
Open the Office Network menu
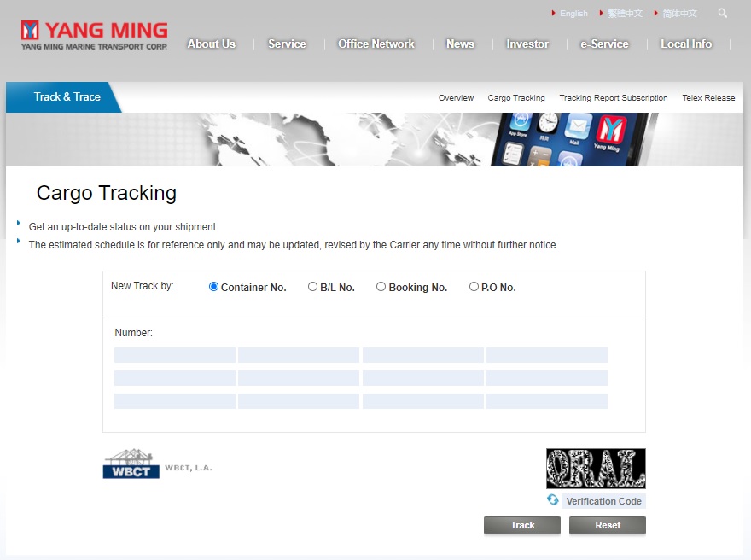pos(376,44)
